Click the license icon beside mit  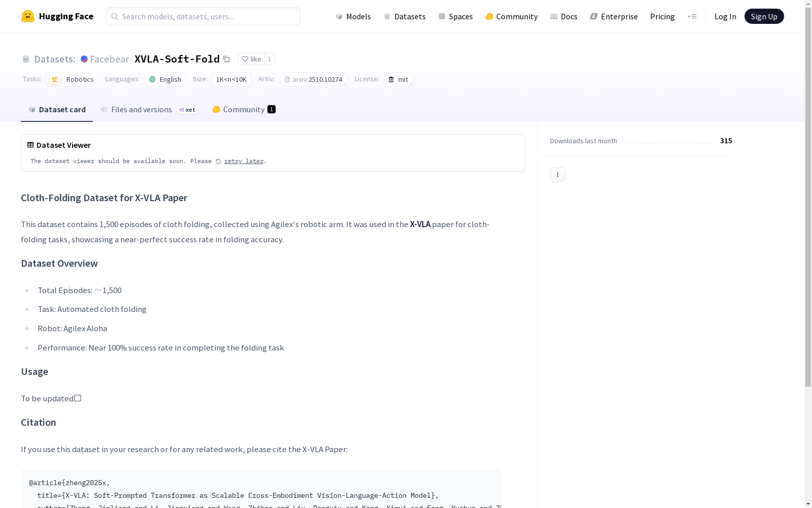pyautogui.click(x=391, y=79)
